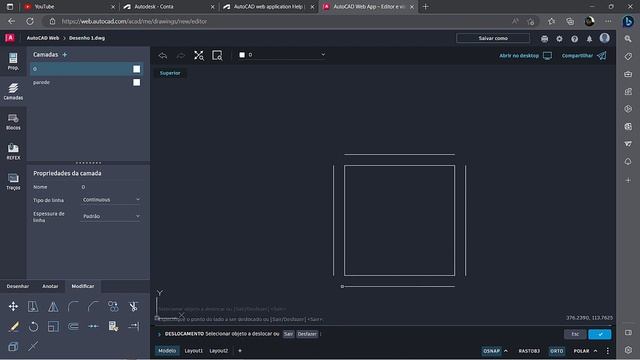Confirm command with blue checkmark button
Image resolution: width=640 pixels, height=360 pixels.
point(600,334)
